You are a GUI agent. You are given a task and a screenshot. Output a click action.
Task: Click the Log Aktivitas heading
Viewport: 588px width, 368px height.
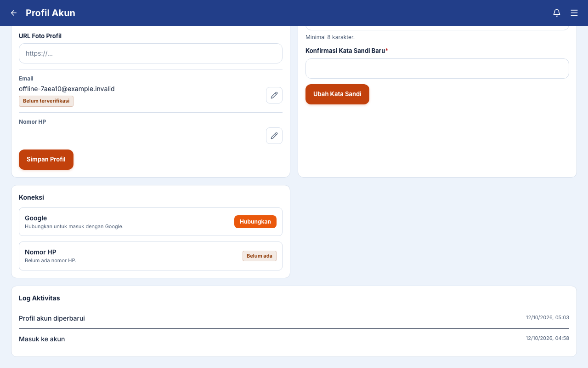click(x=40, y=298)
